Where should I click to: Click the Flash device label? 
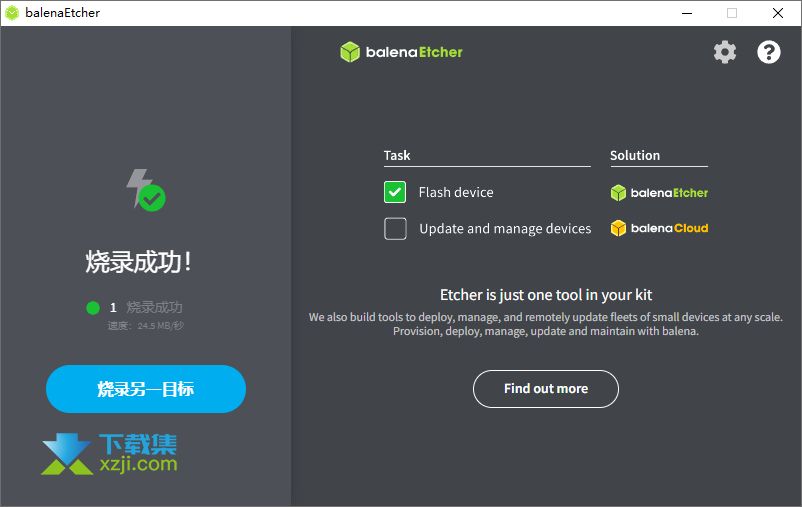[x=456, y=192]
